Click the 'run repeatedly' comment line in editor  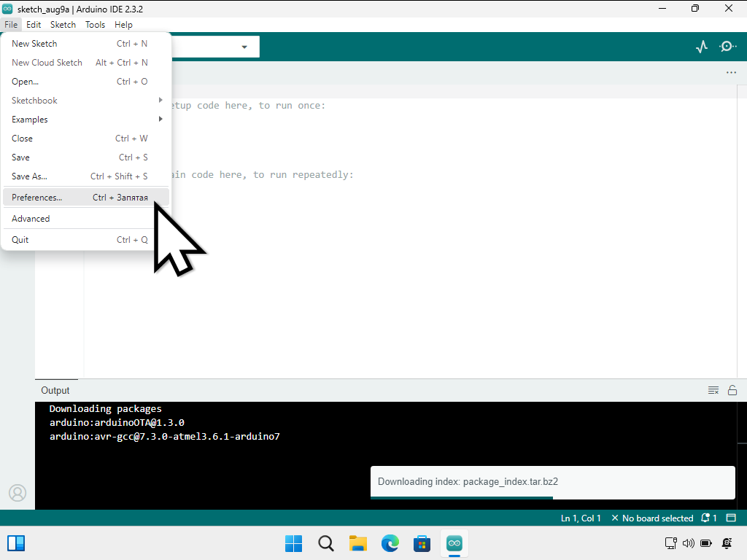(263, 175)
